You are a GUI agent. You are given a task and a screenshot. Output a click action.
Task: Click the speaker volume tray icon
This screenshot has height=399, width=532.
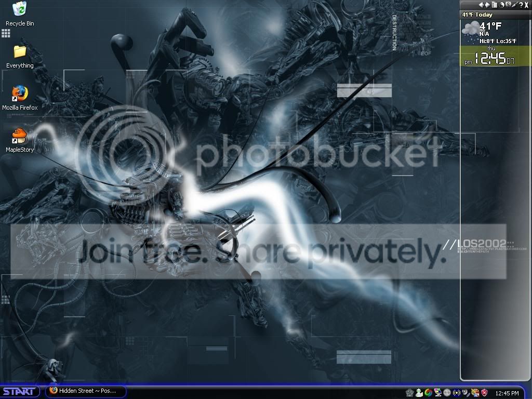(x=466, y=392)
